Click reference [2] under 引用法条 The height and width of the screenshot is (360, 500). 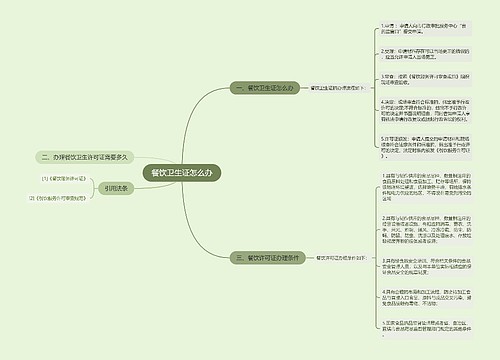57,198
